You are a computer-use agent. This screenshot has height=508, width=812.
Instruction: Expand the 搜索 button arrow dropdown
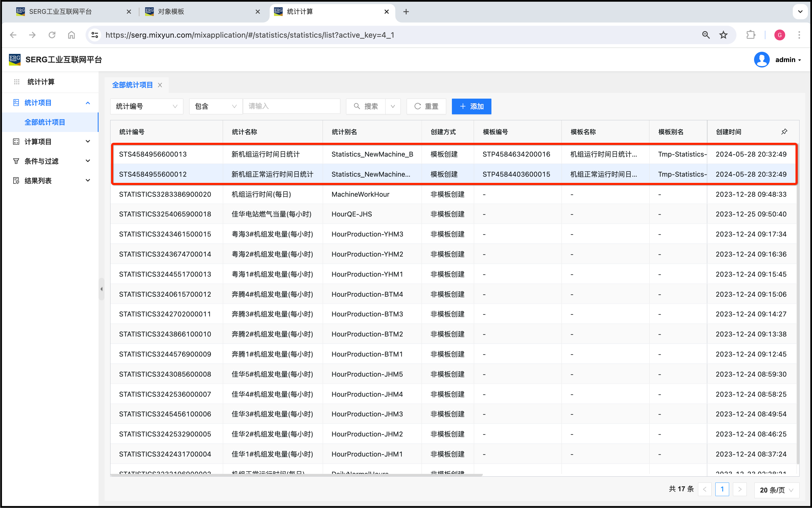pyautogui.click(x=393, y=106)
